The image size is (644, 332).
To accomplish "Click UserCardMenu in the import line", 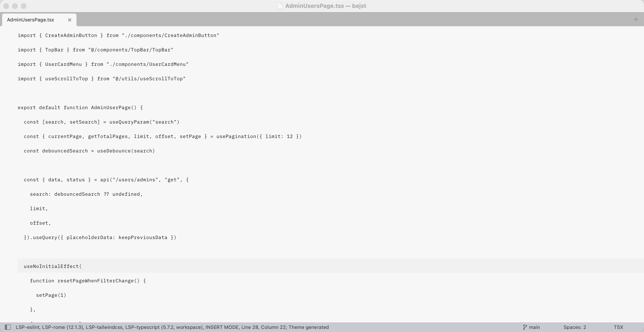I will coord(63,64).
